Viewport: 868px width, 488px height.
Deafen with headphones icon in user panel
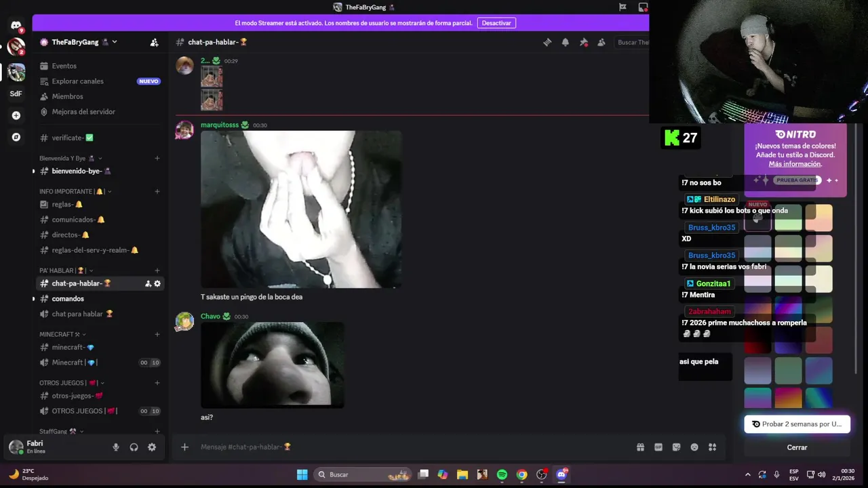pyautogui.click(x=134, y=447)
